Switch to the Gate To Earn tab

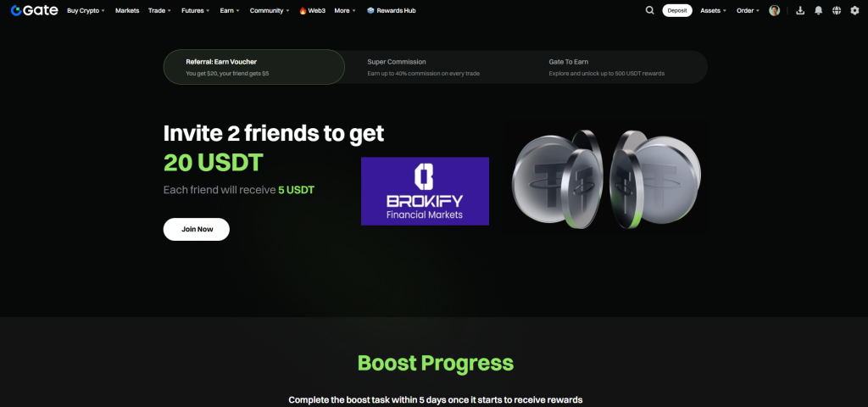616,67
